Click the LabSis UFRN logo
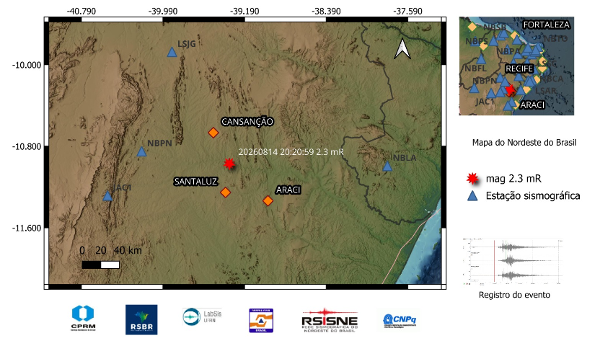This screenshot has height=364, width=613. [202, 316]
